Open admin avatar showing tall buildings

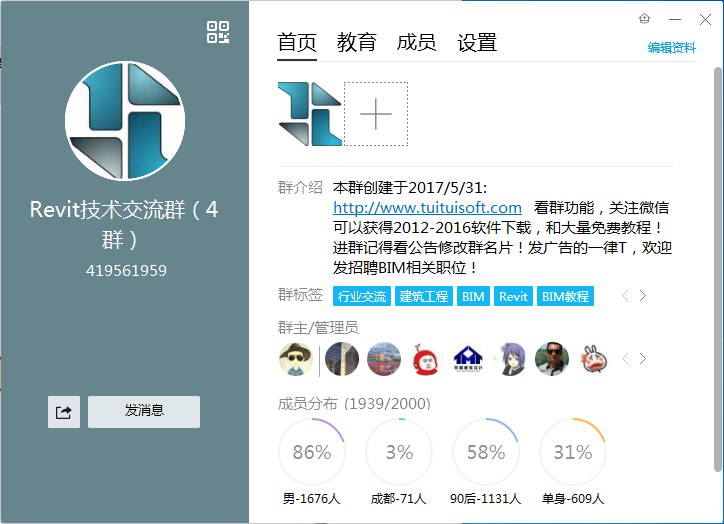tap(342, 359)
